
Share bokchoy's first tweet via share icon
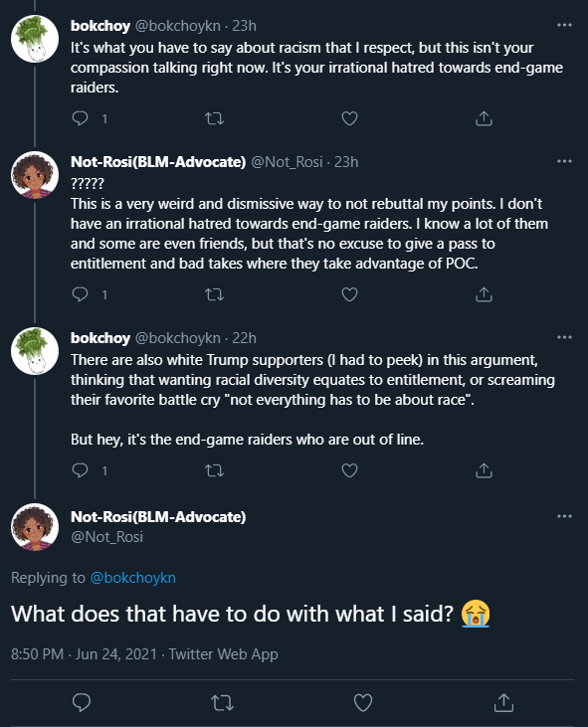[x=484, y=118]
